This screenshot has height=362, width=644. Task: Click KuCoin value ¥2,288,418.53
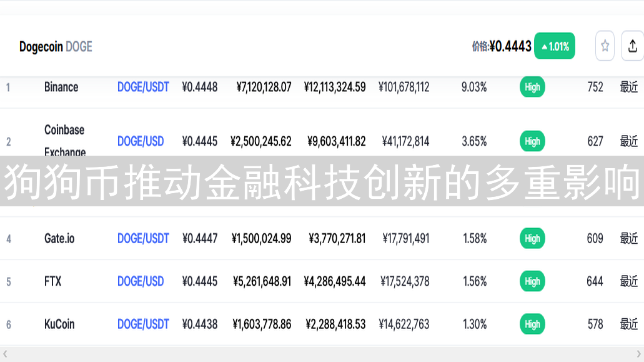335,324
